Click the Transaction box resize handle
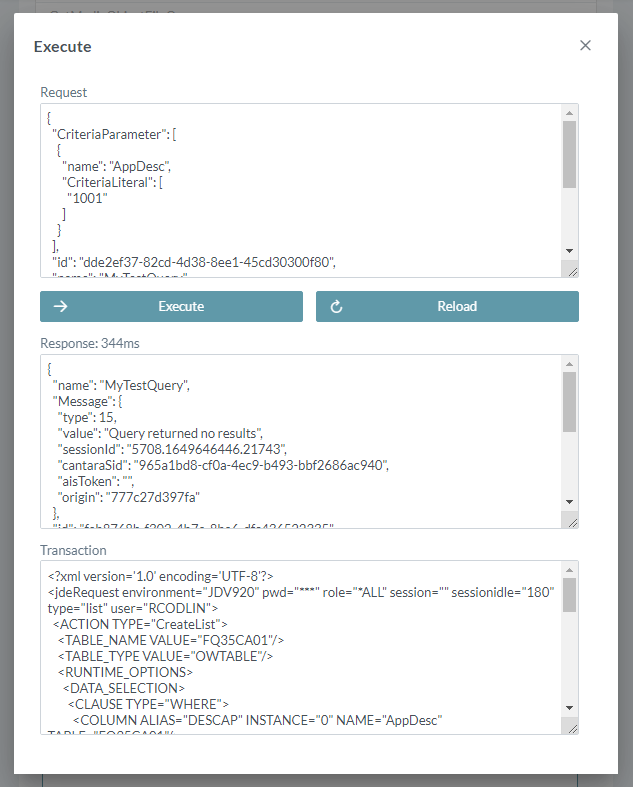633x787 pixels. [x=570, y=726]
